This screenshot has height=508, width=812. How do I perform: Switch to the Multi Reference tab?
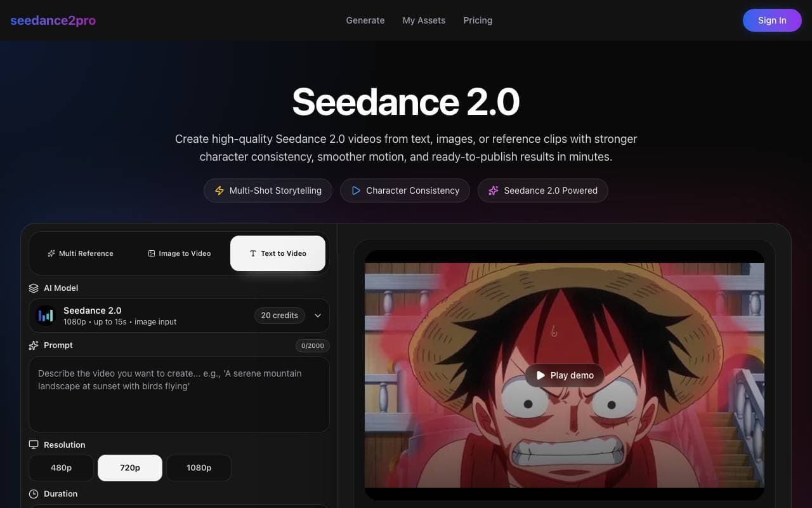(81, 253)
